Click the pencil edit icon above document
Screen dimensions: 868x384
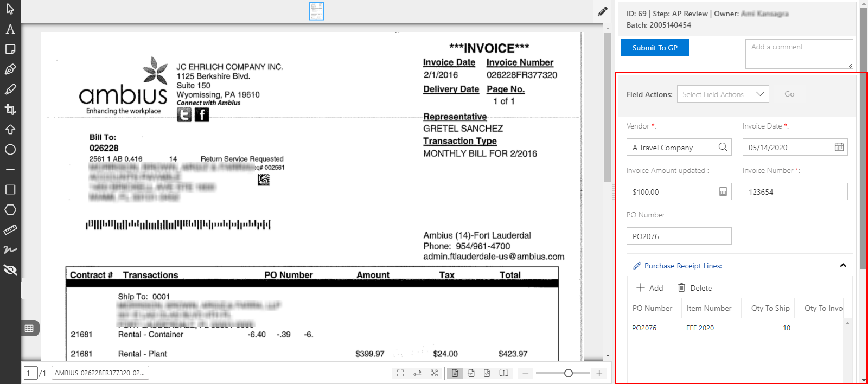(x=602, y=12)
